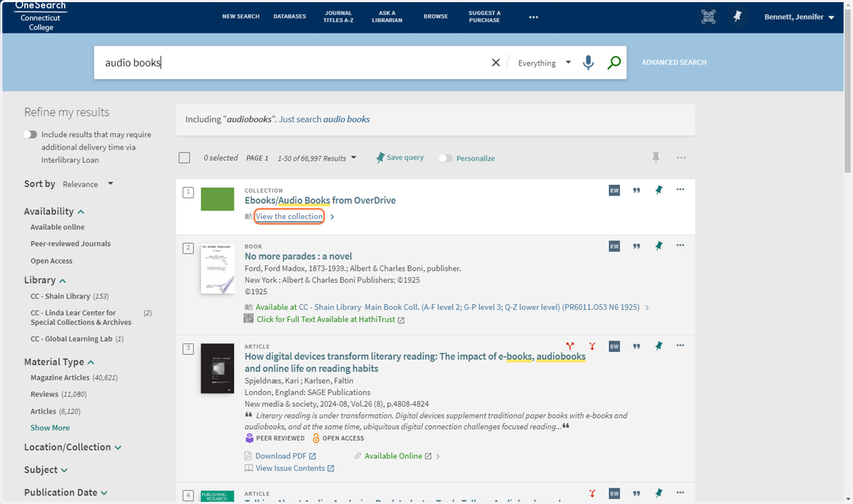This screenshot has width=853, height=504.
Task: Collapse the Availability facet
Action: 54,211
